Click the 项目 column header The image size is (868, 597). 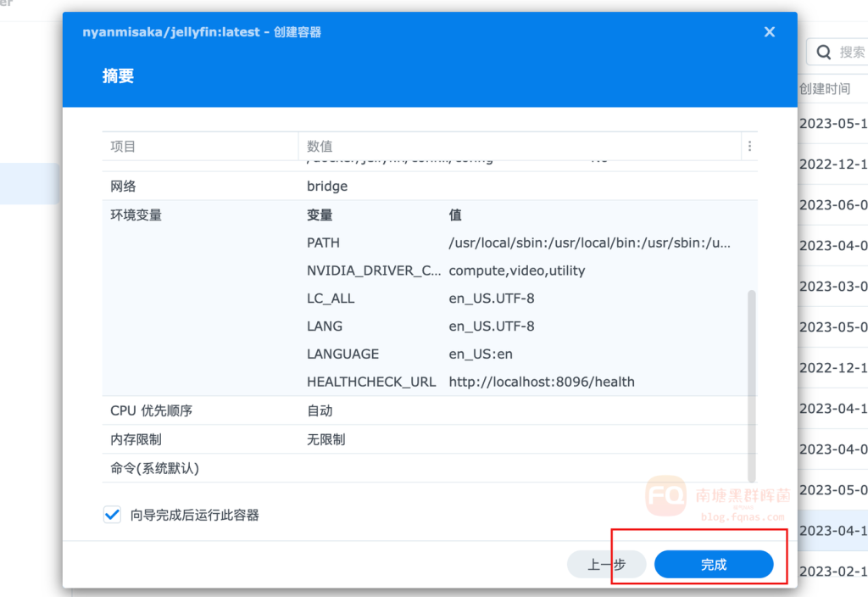coord(123,147)
